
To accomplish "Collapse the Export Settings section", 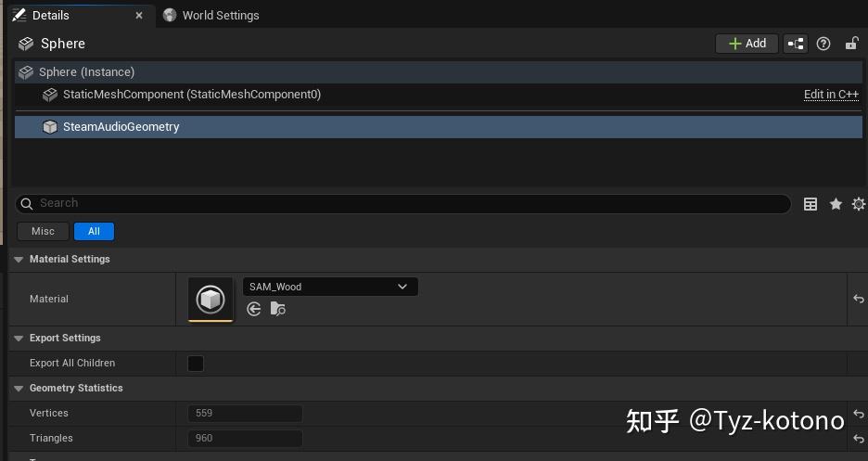I will [x=19, y=339].
